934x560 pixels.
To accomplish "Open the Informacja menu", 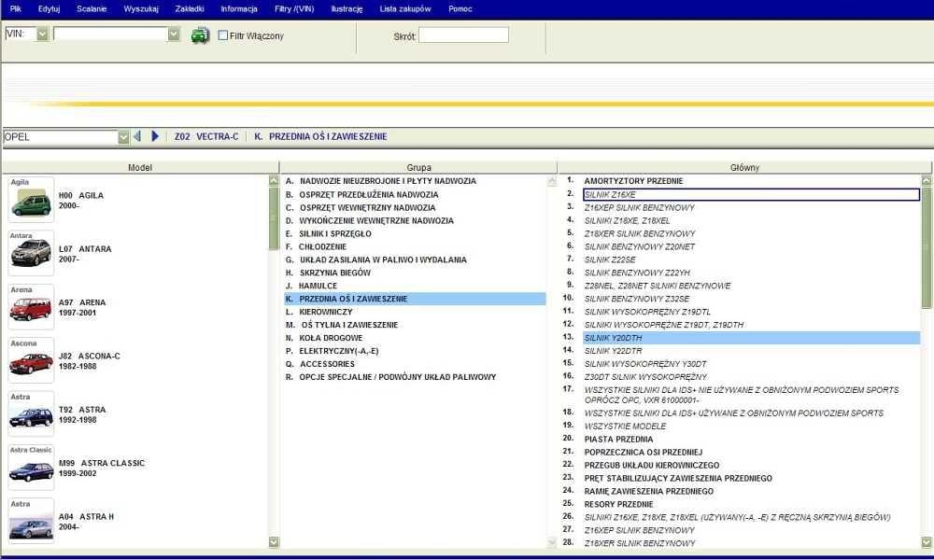I will pos(239,9).
